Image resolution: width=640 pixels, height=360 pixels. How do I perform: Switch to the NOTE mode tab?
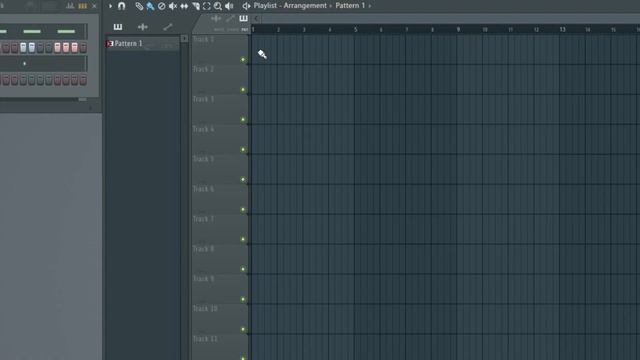coord(219,30)
